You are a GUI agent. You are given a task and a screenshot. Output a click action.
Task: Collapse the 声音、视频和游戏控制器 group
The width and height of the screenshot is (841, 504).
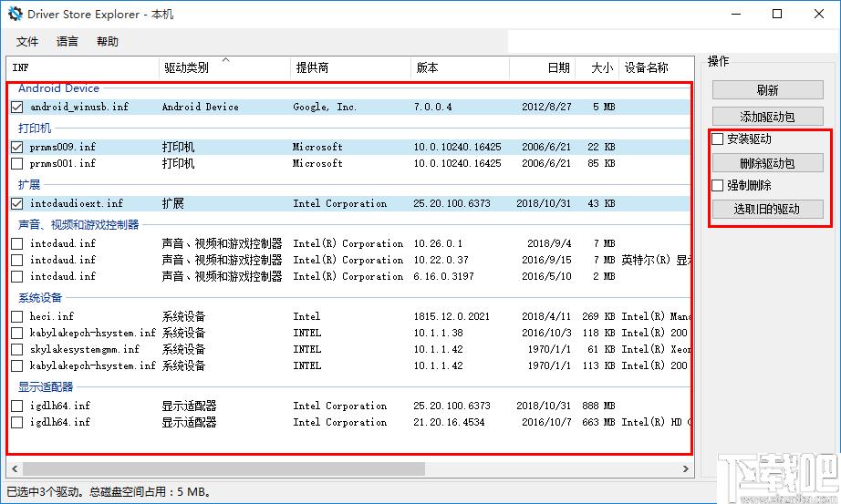[78, 224]
